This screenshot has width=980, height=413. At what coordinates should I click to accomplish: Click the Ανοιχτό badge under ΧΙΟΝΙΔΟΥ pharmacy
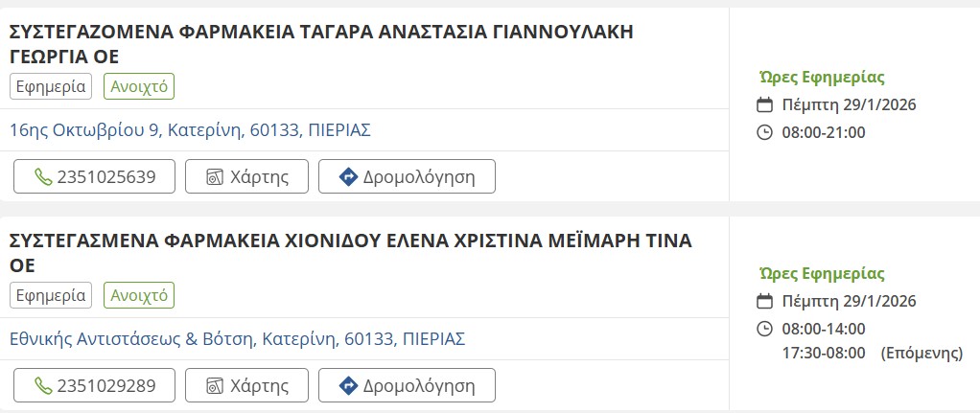pos(139,295)
